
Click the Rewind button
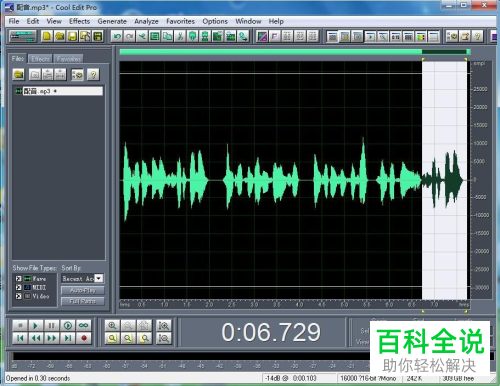pyautogui.click(x=36, y=338)
